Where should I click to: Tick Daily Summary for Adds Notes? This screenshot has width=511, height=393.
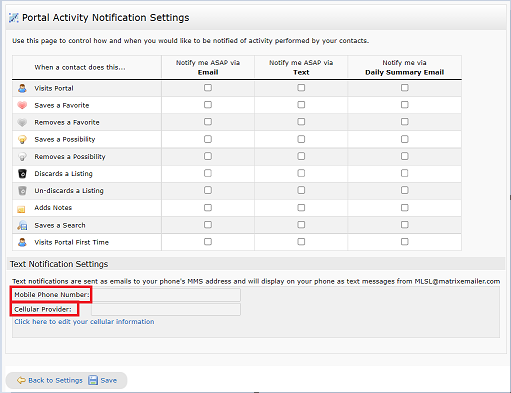click(405, 208)
